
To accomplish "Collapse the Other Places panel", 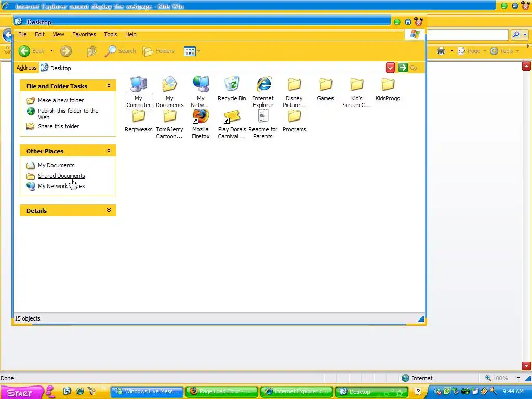I will tap(109, 150).
